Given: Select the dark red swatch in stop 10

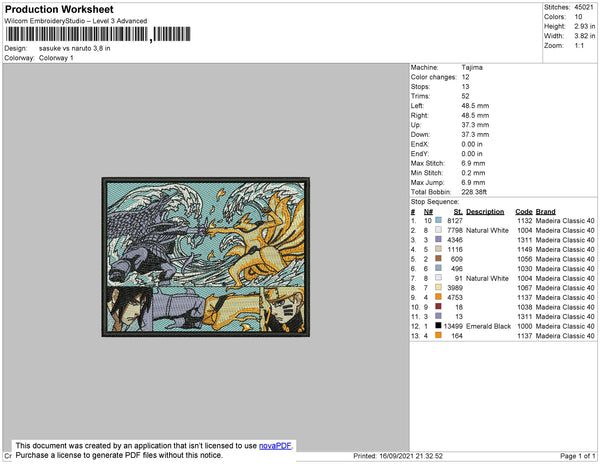Looking at the screenshot, I should click(438, 306).
